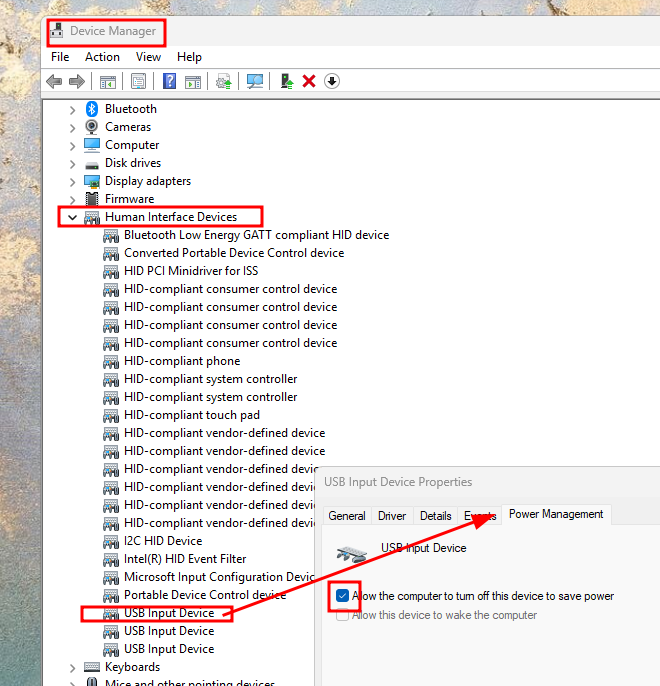
Task: Expand the Bluetooth category
Action: click(72, 109)
